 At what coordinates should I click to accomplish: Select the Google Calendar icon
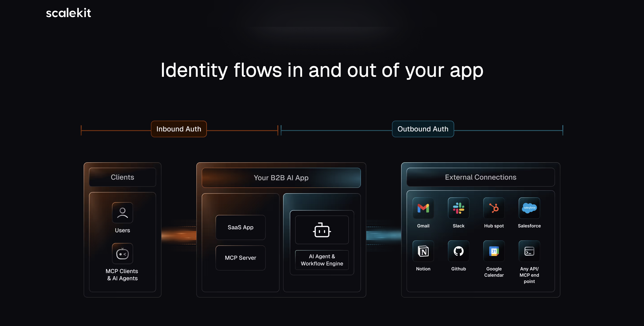[494, 251]
